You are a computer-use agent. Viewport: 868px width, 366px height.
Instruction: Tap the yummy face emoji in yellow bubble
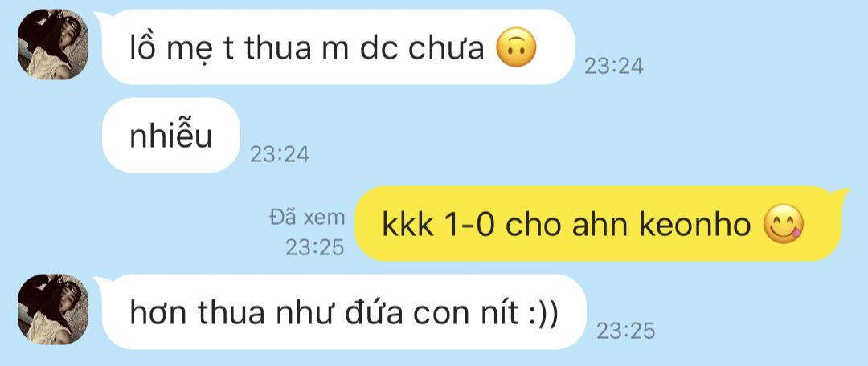784,225
